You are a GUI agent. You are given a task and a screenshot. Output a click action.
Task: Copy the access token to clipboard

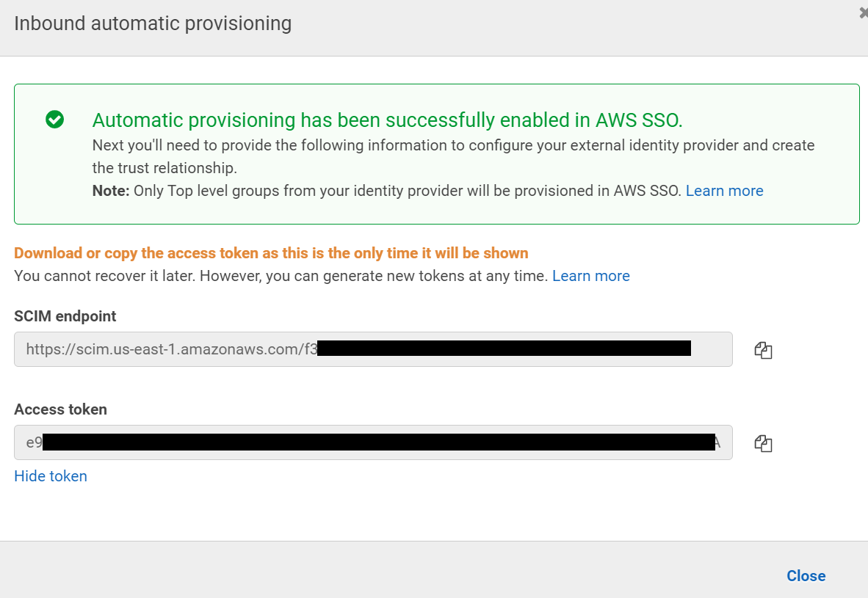coord(763,443)
